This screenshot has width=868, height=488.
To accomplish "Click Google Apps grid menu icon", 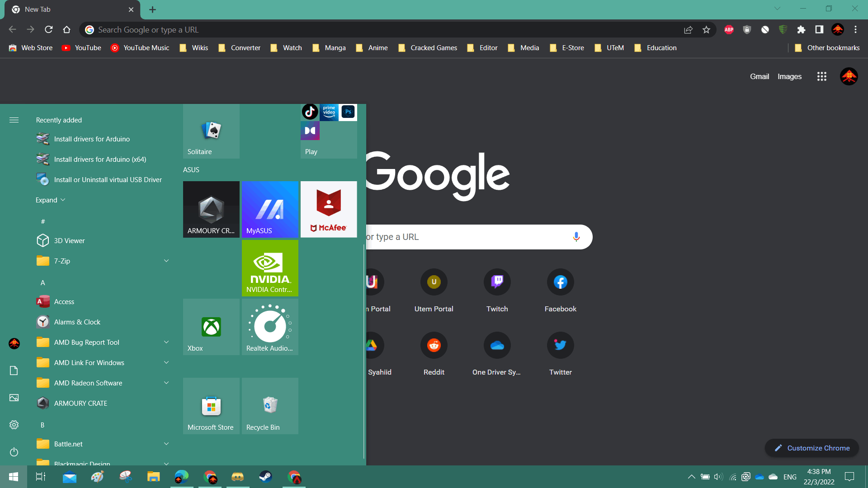I will pos(821,75).
